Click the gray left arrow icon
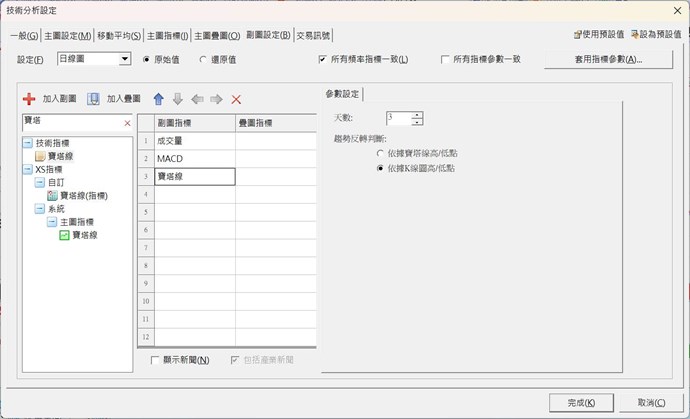 pos(197,99)
